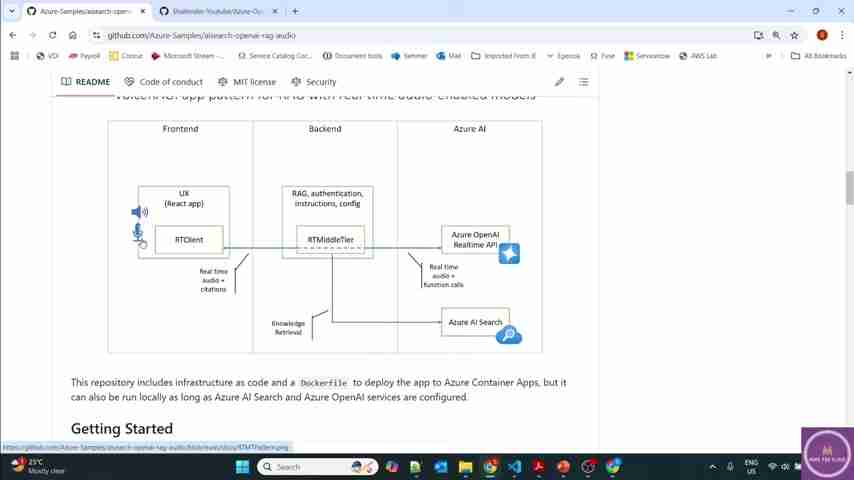Go to browser home page icon

coord(72,35)
